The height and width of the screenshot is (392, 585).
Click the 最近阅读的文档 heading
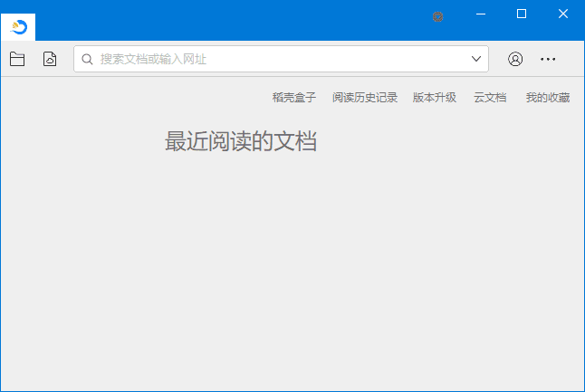pyautogui.click(x=241, y=141)
